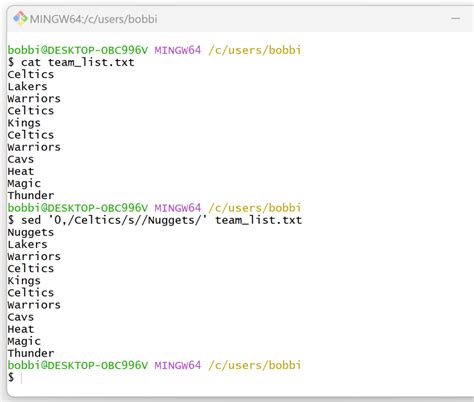Click the 'cat team_list.txt' command line
Screen dimensions: 474x402
coord(71,62)
